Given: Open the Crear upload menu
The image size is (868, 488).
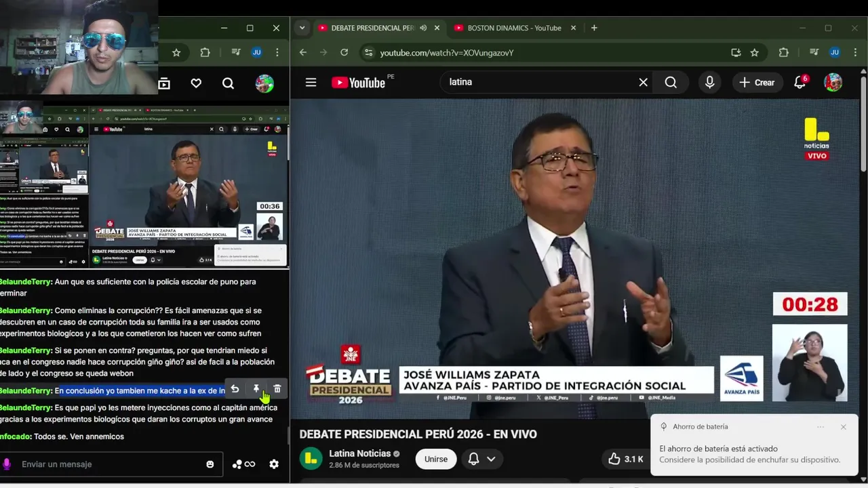Looking at the screenshot, I should (x=757, y=82).
